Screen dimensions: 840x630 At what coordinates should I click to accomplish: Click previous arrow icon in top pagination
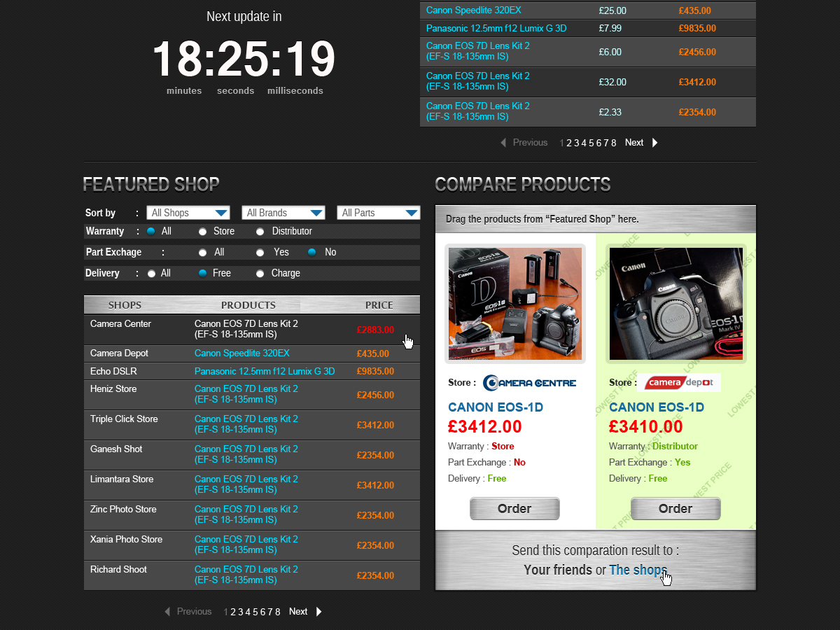tap(503, 143)
